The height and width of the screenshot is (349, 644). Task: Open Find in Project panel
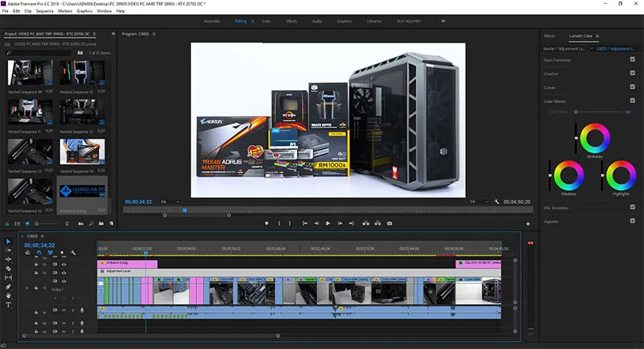91,223
